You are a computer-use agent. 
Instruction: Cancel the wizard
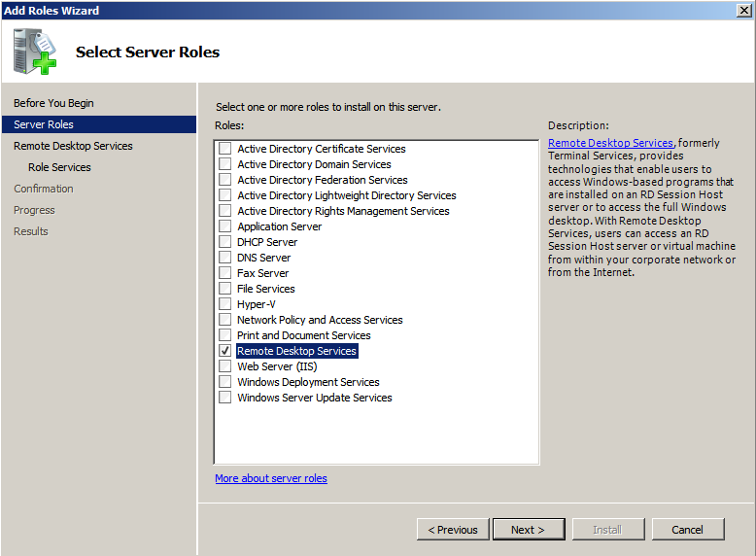click(688, 530)
